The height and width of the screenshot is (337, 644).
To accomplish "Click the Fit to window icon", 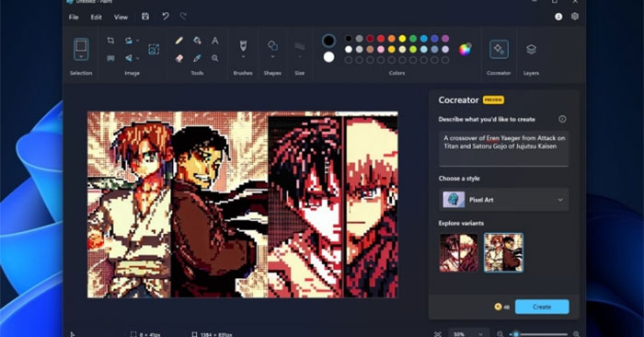I will pyautogui.click(x=438, y=334).
